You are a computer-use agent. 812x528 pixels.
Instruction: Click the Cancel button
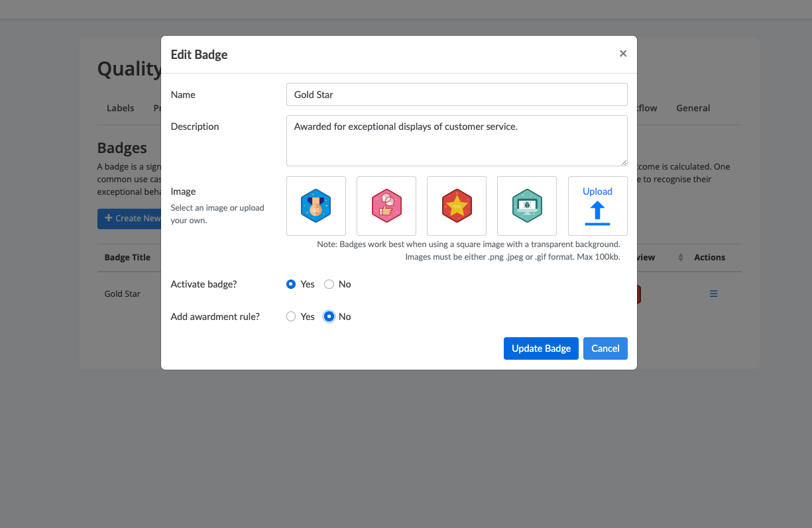pos(605,348)
